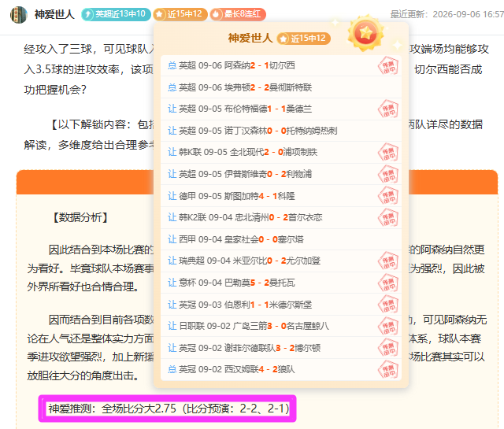504x429 pixels.
Task: Click the highlighted 神爱推测 prediction box
Action: tap(167, 409)
